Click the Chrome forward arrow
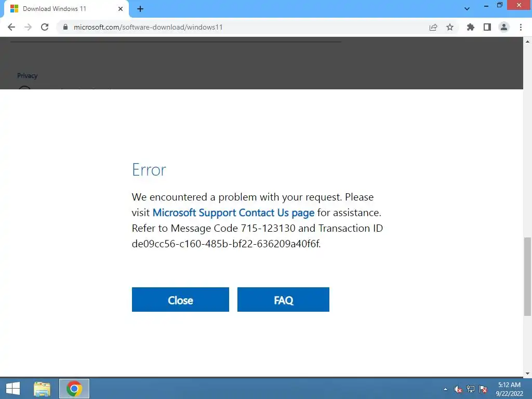This screenshot has width=532, height=399. coord(28,27)
